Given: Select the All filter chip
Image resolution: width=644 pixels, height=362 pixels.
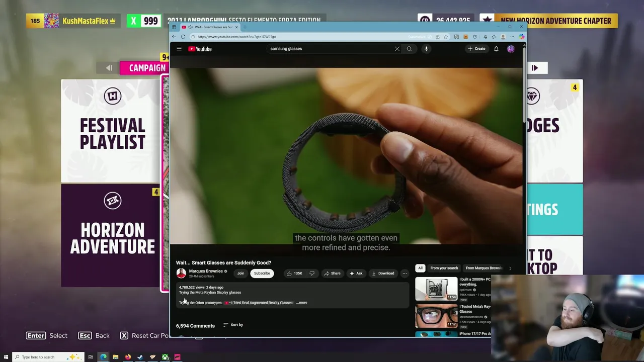Looking at the screenshot, I should (420, 268).
